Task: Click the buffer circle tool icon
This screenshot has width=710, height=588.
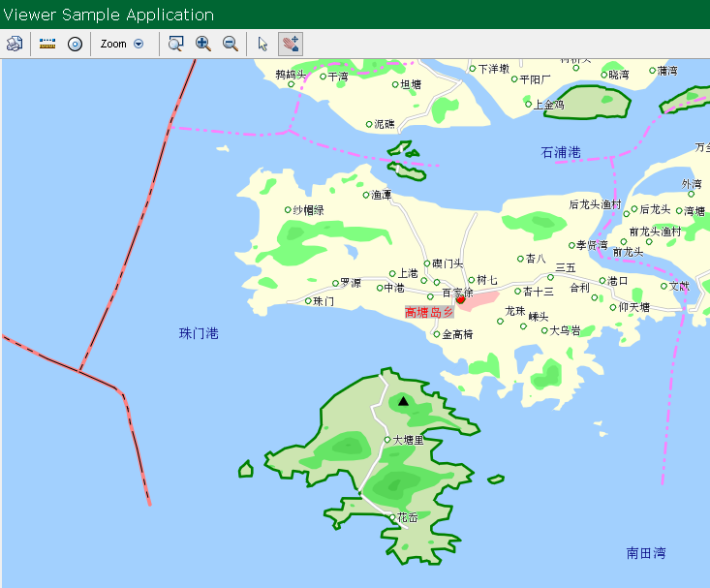Action: point(75,44)
